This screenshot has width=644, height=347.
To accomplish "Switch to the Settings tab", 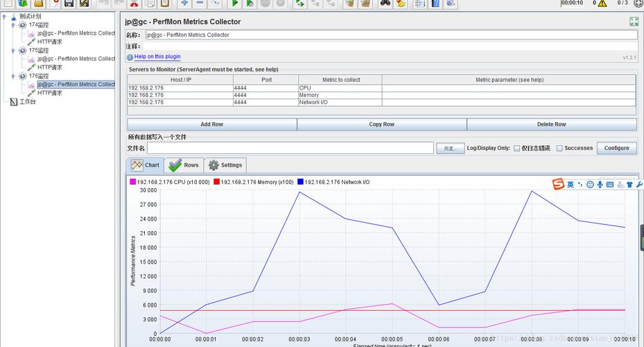I will pyautogui.click(x=225, y=165).
